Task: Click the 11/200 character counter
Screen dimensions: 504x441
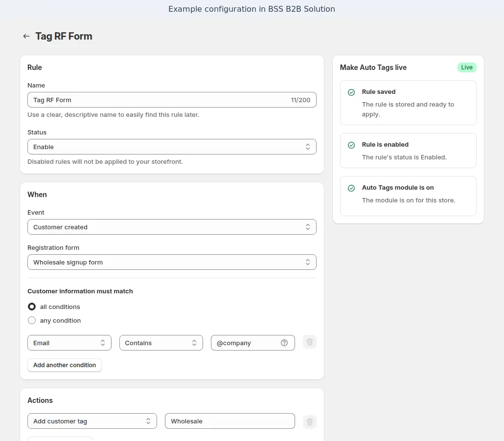Action: pos(300,100)
